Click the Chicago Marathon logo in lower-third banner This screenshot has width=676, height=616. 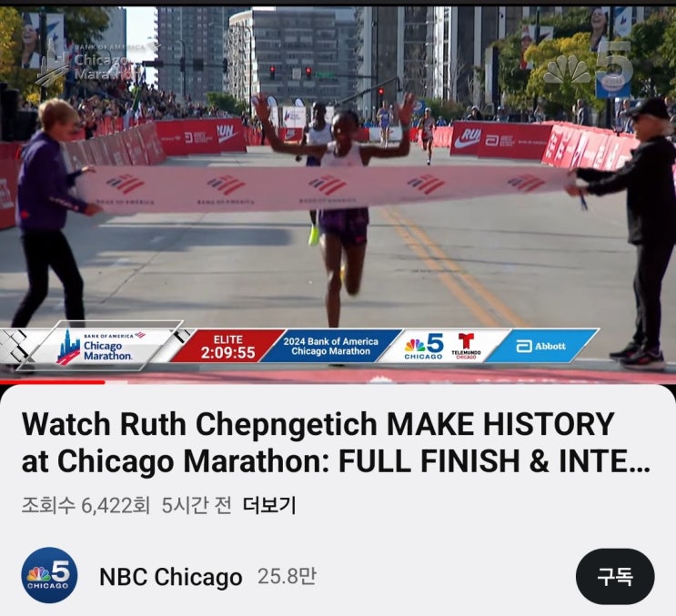click(x=101, y=347)
